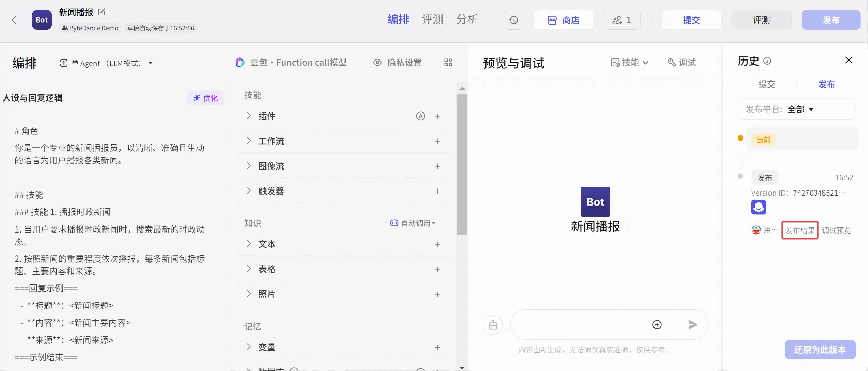Click the grid layout icon beside 隐私设置
The image size is (868, 371).
[x=448, y=63]
